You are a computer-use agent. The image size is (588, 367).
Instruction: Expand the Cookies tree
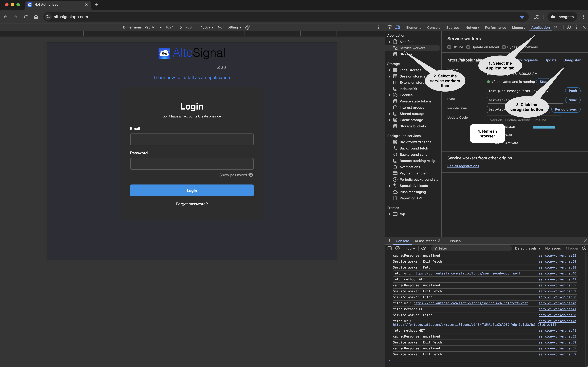[390, 95]
